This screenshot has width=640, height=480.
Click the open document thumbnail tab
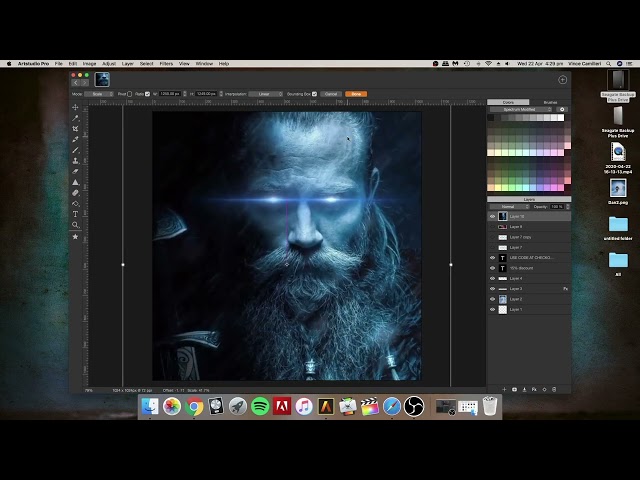coord(102,80)
